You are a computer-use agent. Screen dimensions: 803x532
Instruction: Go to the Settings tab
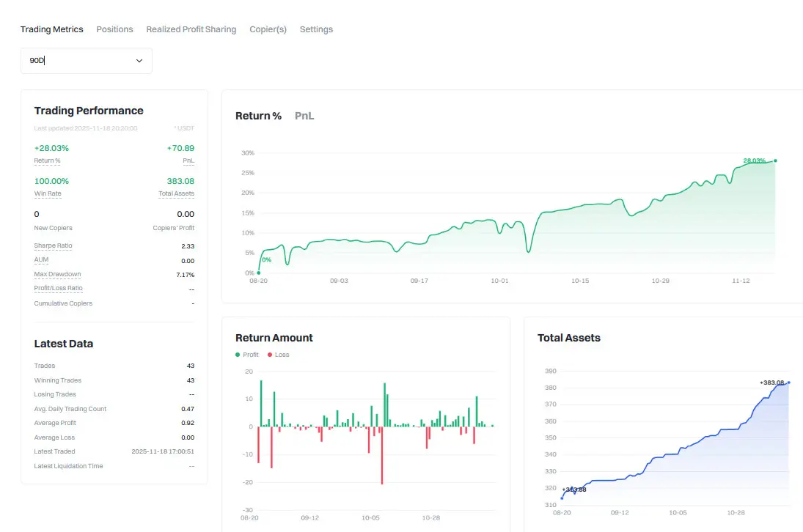click(316, 29)
